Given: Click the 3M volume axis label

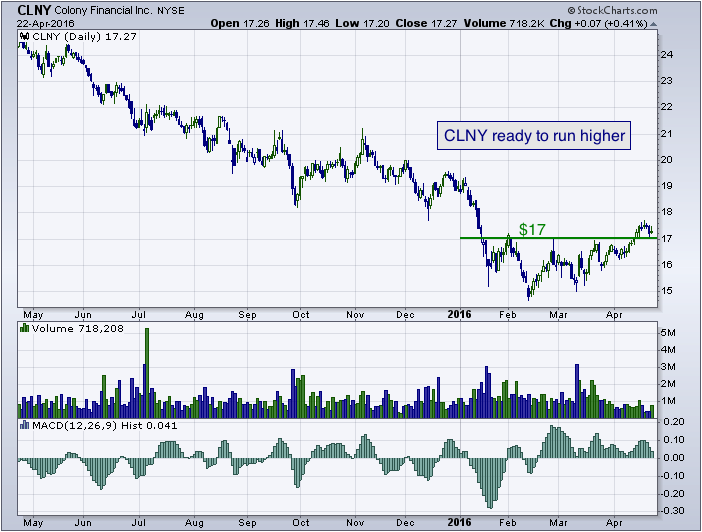Looking at the screenshot, I should pos(668,367).
